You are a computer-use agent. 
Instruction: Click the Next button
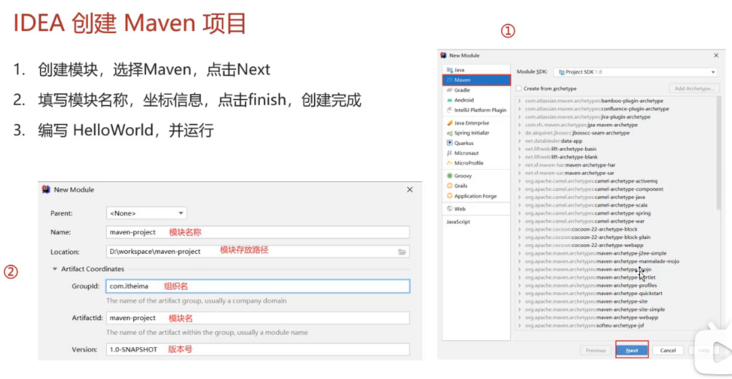pyautogui.click(x=632, y=350)
